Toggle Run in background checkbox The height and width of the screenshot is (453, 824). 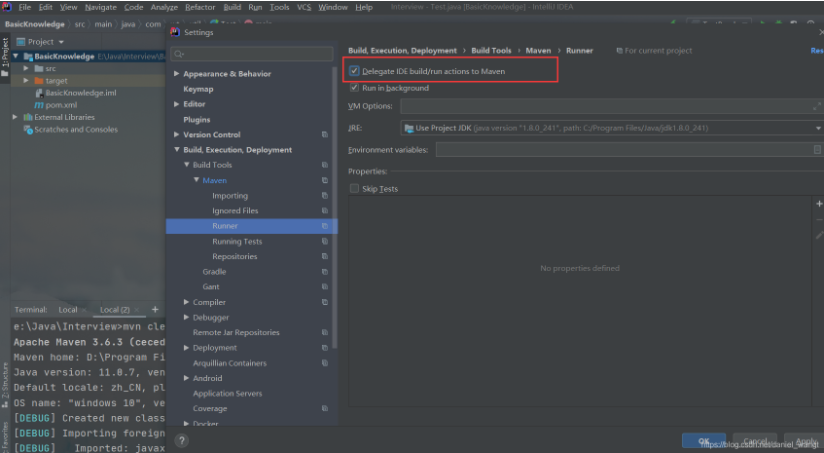(354, 88)
